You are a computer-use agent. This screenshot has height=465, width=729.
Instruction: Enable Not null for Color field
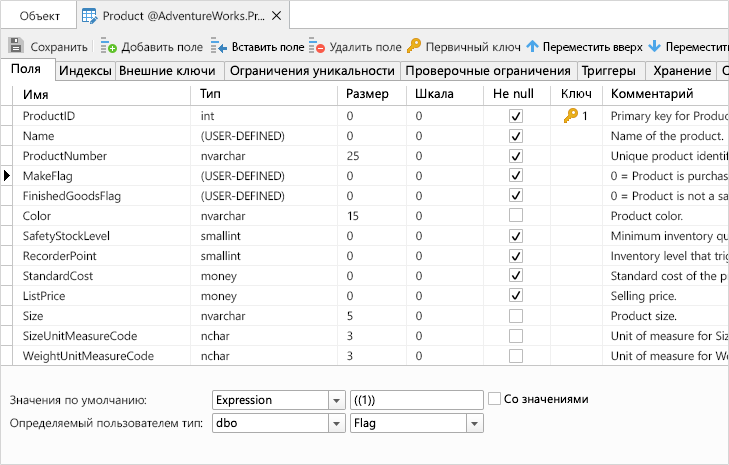[516, 215]
